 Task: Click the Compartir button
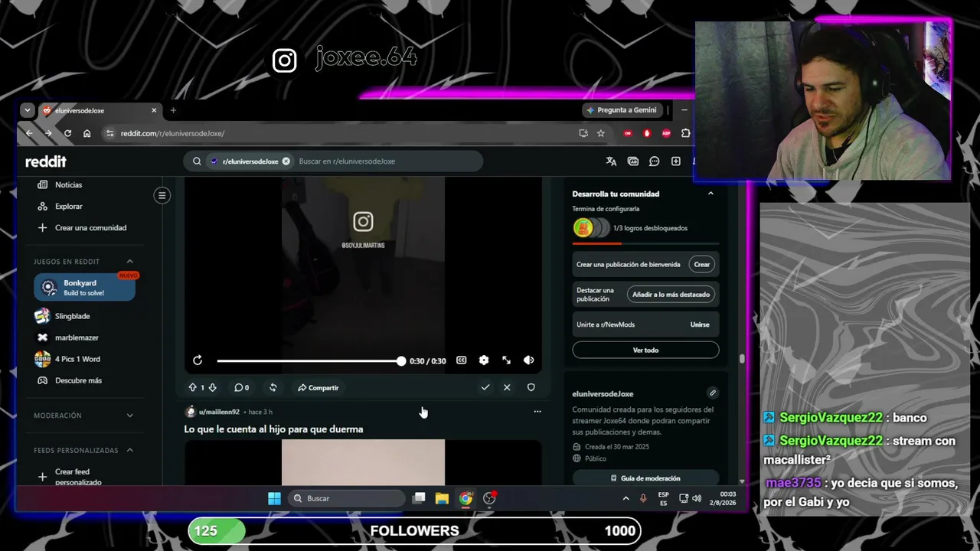coord(318,388)
